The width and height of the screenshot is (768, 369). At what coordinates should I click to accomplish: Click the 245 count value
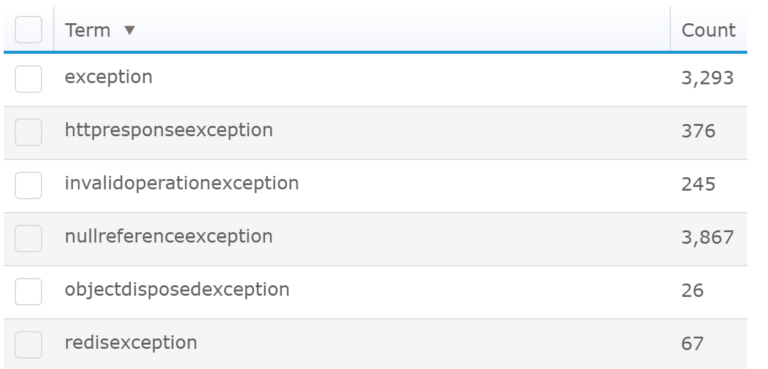pyautogui.click(x=698, y=184)
